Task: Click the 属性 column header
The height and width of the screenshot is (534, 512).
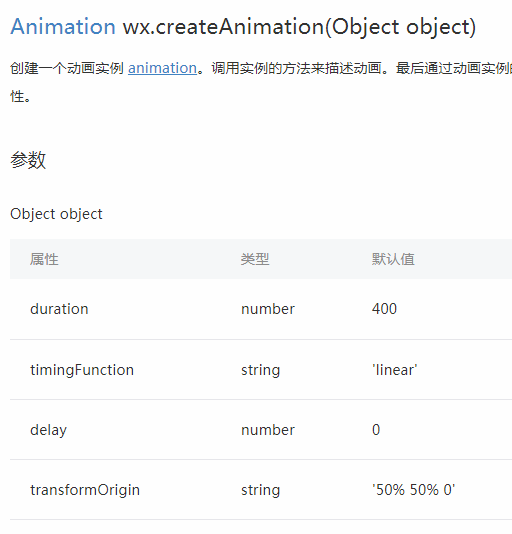Action: tap(44, 259)
